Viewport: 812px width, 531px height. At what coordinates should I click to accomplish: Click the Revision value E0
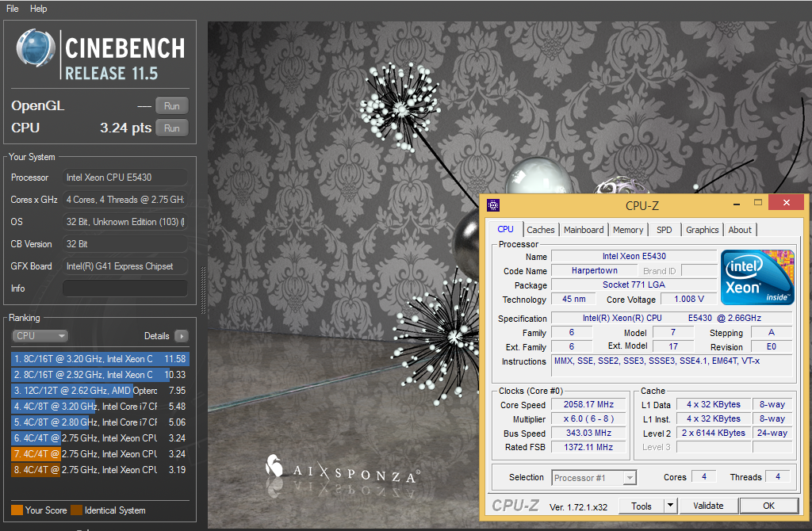coord(771,347)
